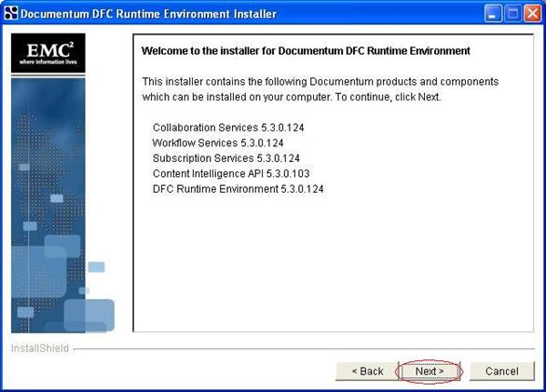Image resolution: width=546 pixels, height=392 pixels.
Task: Select the Collaboration Services 5.3.0.124 entry
Action: [x=228, y=128]
